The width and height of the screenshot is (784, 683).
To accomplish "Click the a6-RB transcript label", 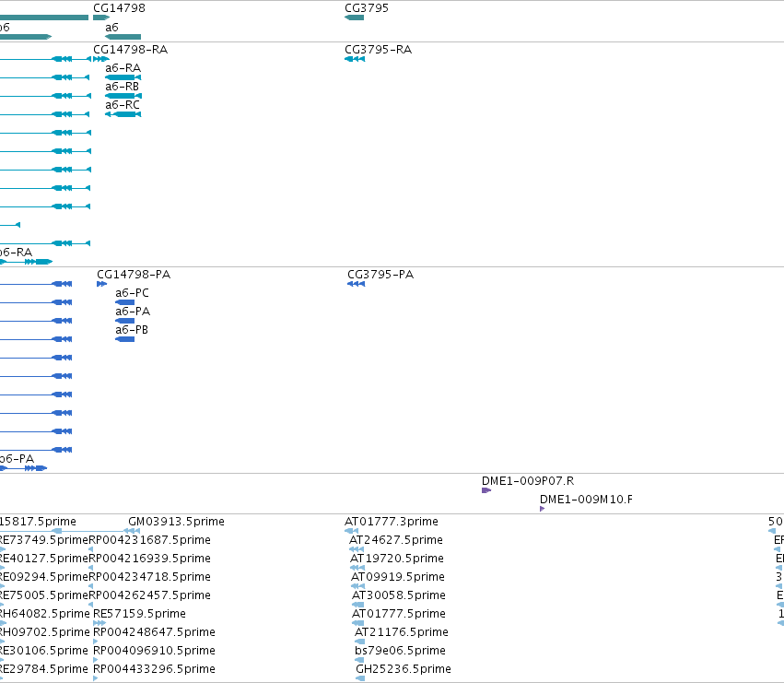I will click(x=122, y=87).
